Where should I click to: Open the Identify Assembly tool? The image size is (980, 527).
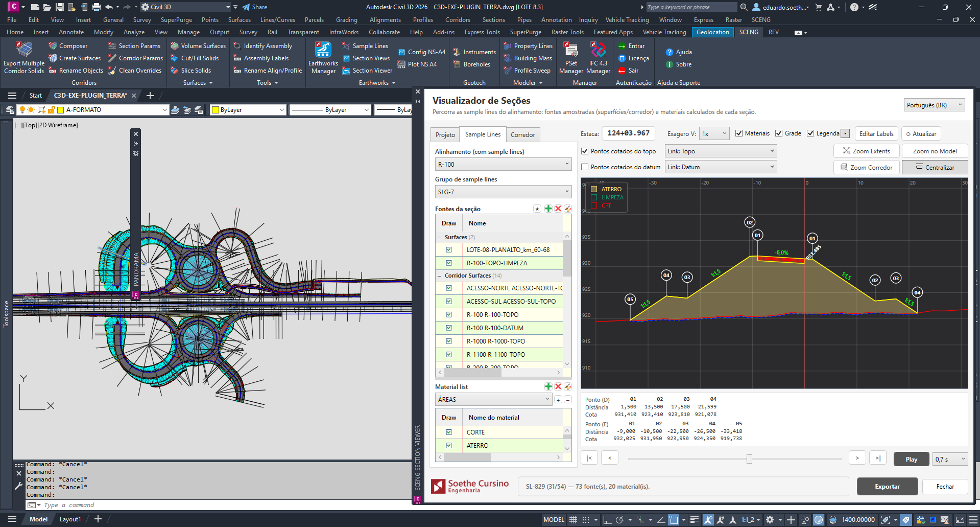click(262, 46)
